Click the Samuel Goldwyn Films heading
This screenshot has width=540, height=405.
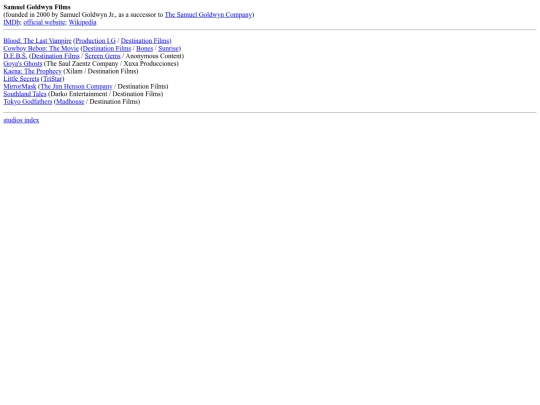(x=37, y=7)
